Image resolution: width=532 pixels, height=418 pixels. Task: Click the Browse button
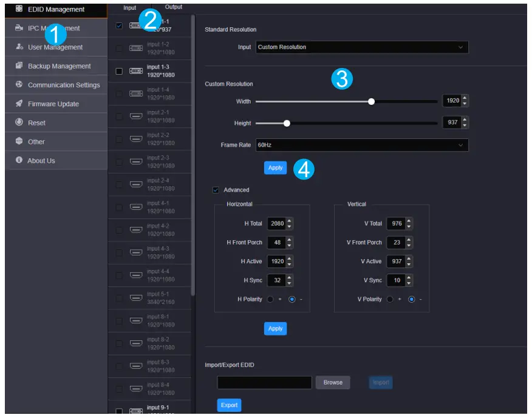pos(333,383)
